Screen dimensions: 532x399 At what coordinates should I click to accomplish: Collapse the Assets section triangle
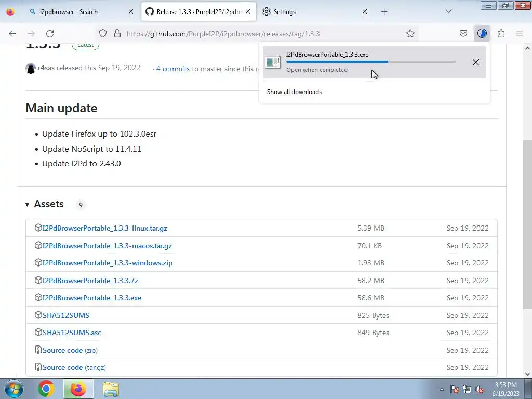click(27, 205)
